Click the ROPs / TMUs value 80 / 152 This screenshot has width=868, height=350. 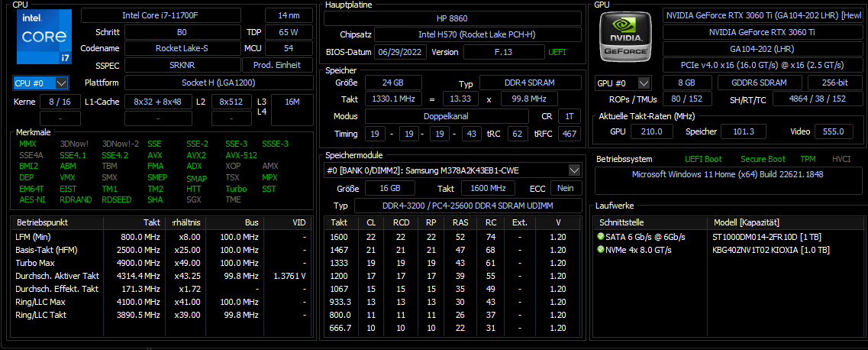point(687,99)
